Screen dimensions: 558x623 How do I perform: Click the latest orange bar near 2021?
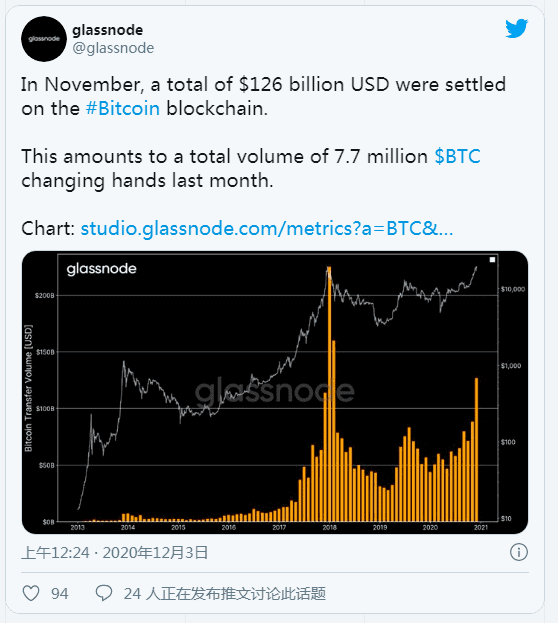(x=477, y=449)
